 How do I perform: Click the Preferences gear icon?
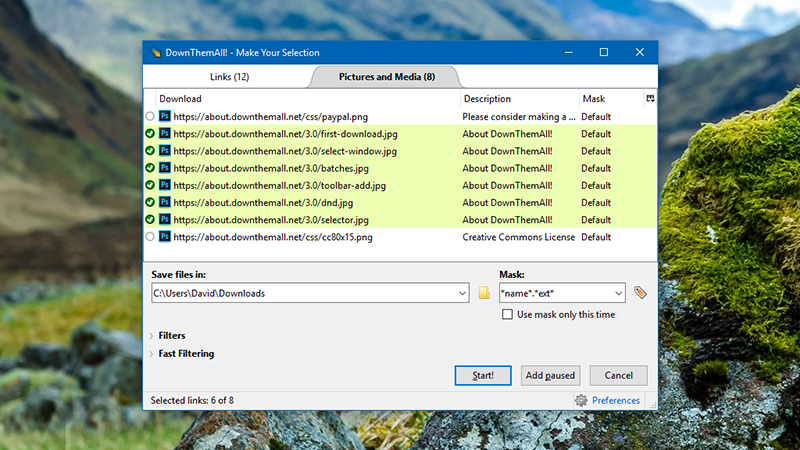(x=581, y=401)
